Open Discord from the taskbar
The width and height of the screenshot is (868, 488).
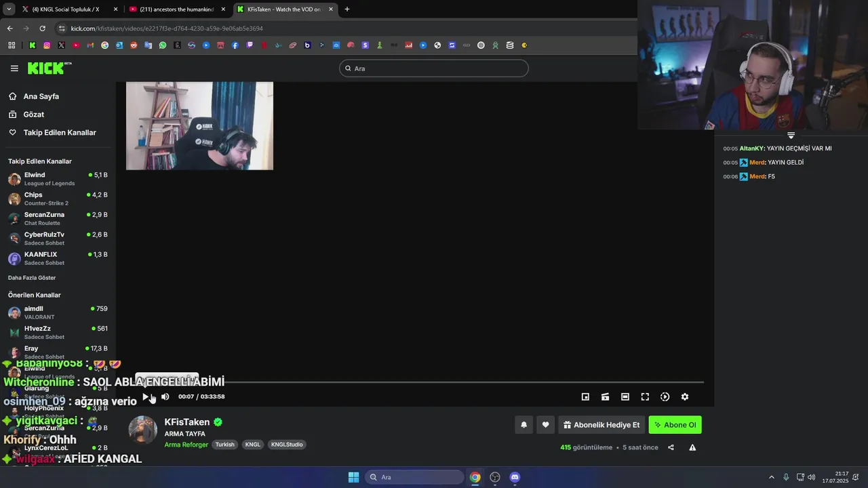click(x=515, y=477)
